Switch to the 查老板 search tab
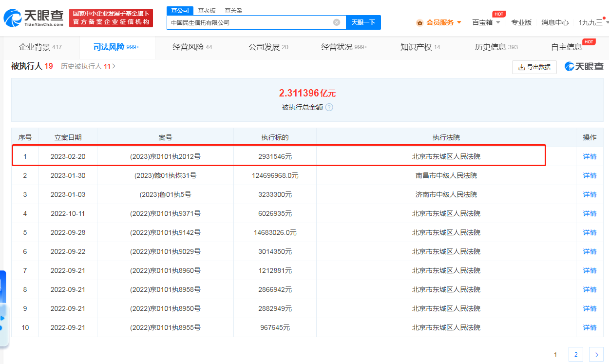This screenshot has height=364, width=609. (207, 11)
